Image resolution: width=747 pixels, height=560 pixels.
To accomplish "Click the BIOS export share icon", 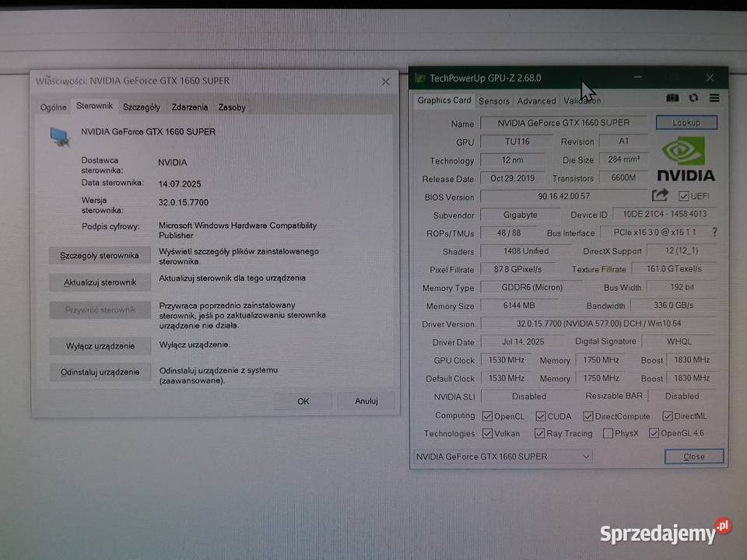I will (660, 195).
